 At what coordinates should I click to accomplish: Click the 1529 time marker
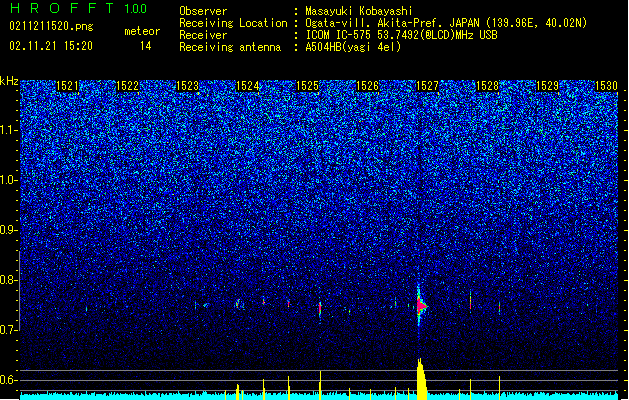(548, 86)
